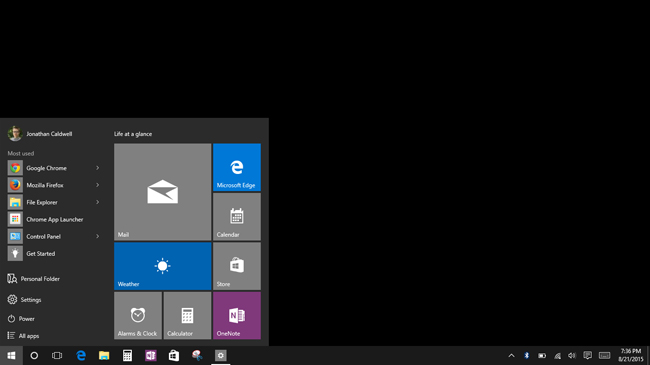Image resolution: width=650 pixels, height=365 pixels.
Task: Select the Life at a glance group header
Action: [133, 134]
